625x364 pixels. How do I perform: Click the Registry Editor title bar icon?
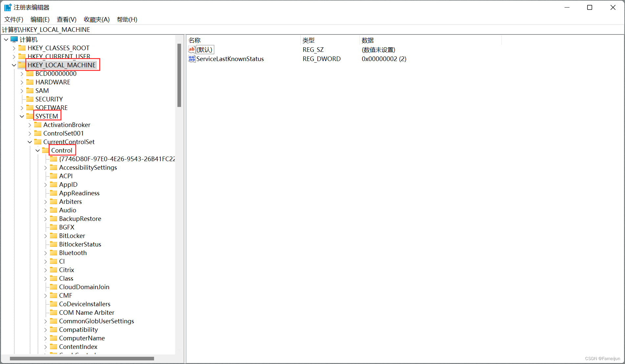point(7,7)
